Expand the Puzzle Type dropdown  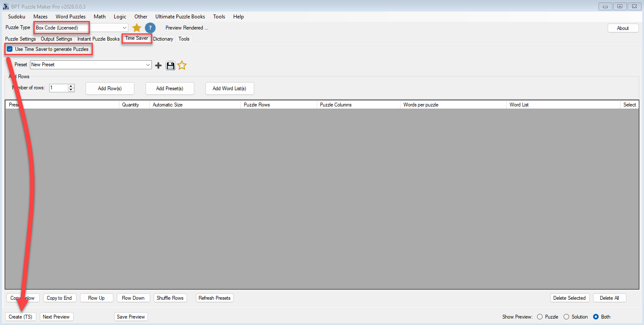tap(125, 28)
